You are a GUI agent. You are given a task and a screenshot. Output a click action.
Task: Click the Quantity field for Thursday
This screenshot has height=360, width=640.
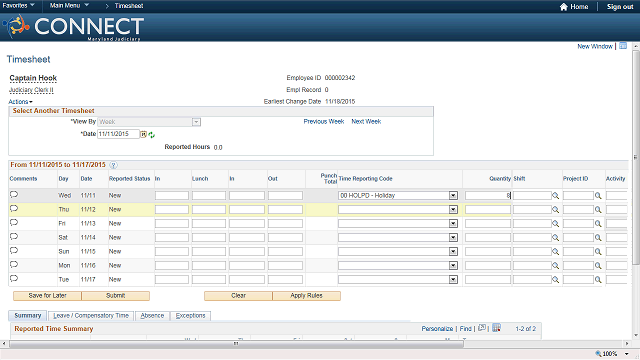pos(488,209)
